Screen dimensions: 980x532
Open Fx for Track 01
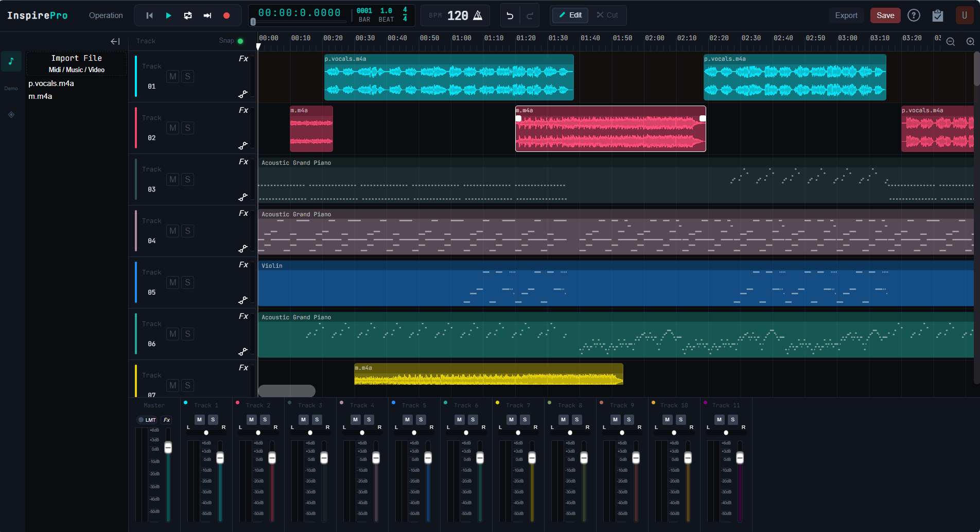pyautogui.click(x=243, y=59)
